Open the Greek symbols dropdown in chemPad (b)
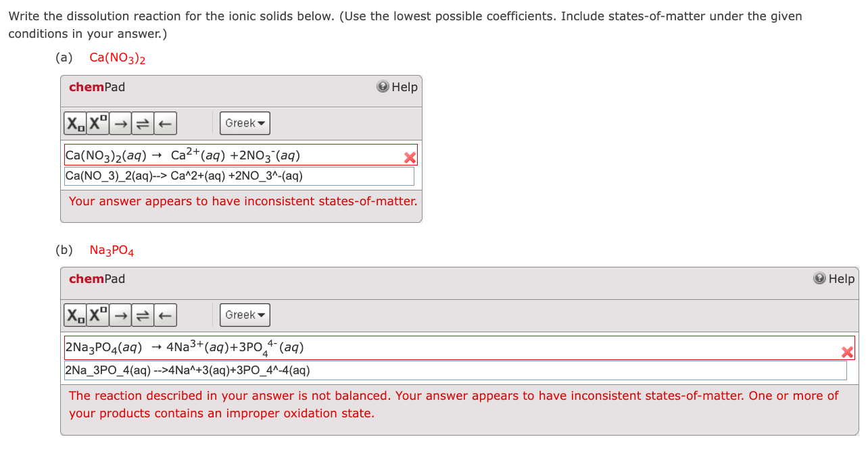 point(244,314)
